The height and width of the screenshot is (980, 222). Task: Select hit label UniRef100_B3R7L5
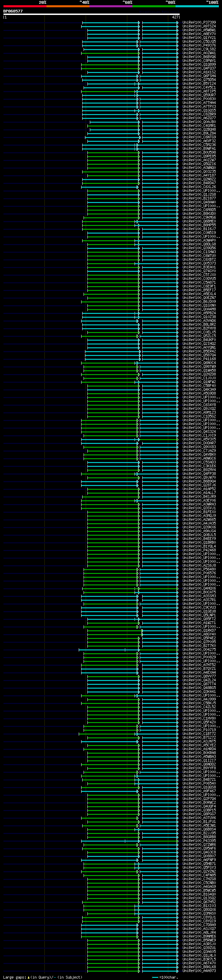[x=199, y=959]
